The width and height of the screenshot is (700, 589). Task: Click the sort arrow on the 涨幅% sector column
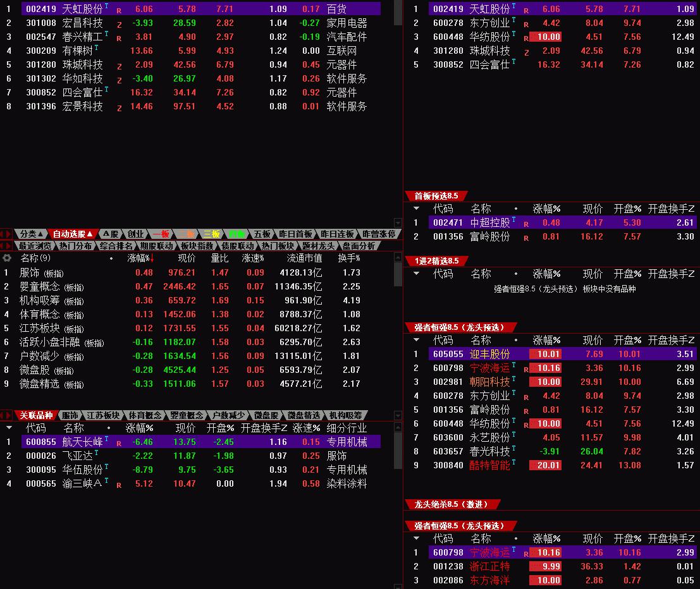(152, 258)
